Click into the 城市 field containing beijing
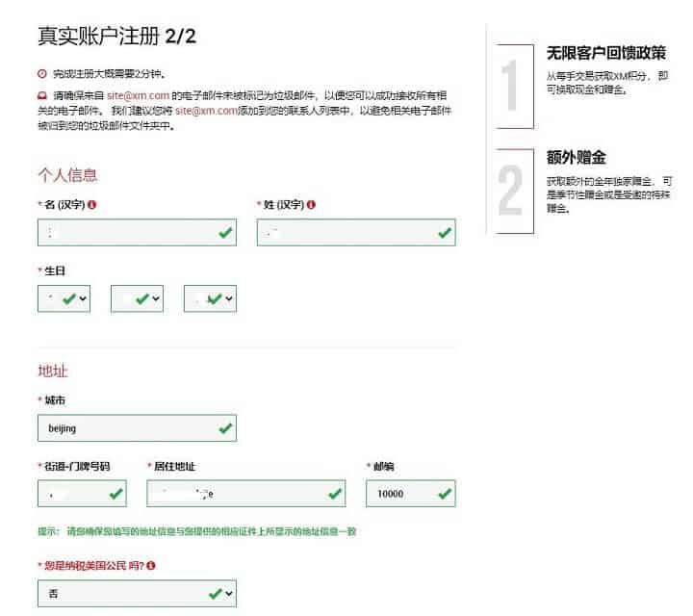Screen dimensions: 693x616 click(137, 427)
